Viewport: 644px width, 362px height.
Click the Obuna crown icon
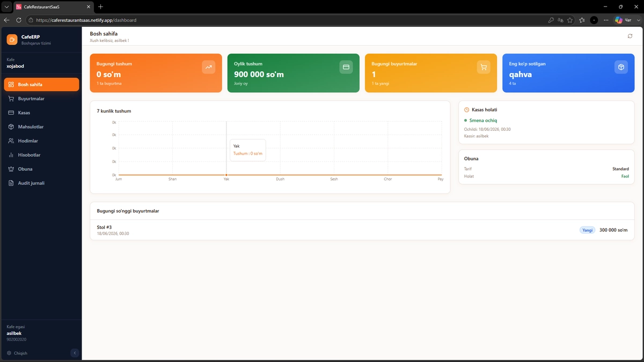[x=11, y=169]
